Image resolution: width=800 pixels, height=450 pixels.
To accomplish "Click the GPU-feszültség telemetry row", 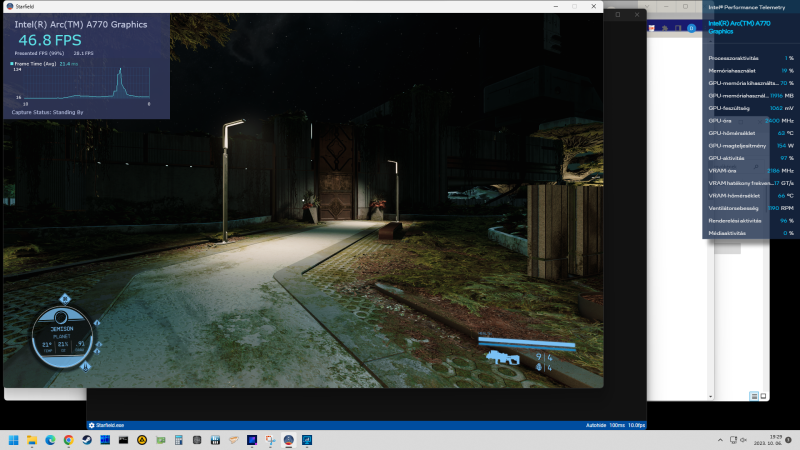I will click(x=751, y=108).
